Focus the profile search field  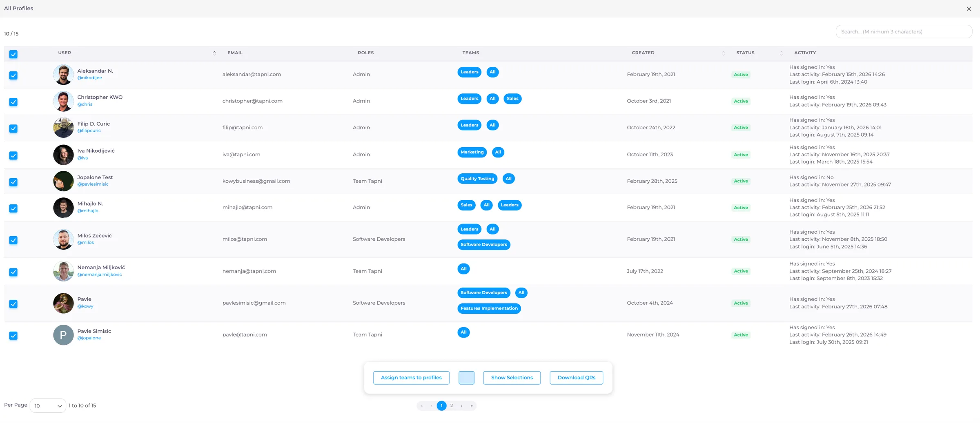(904, 32)
